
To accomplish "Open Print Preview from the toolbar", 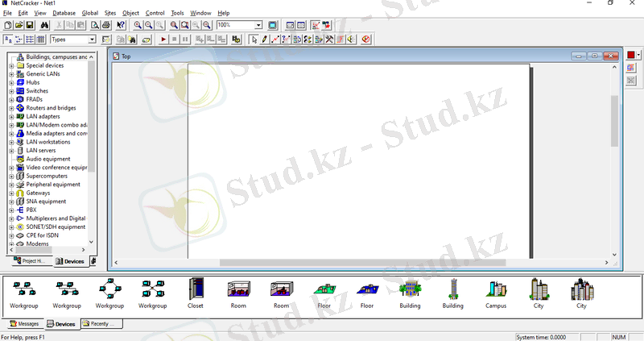I will [95, 26].
